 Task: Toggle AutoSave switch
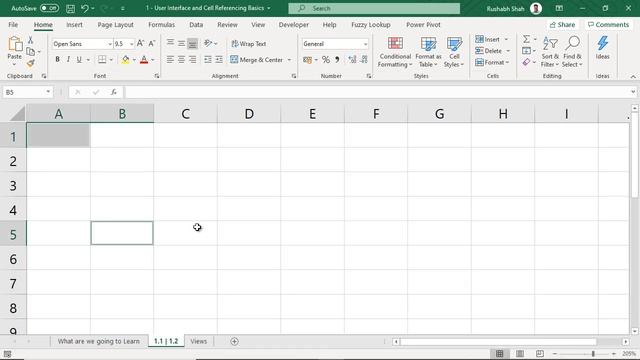(49, 8)
